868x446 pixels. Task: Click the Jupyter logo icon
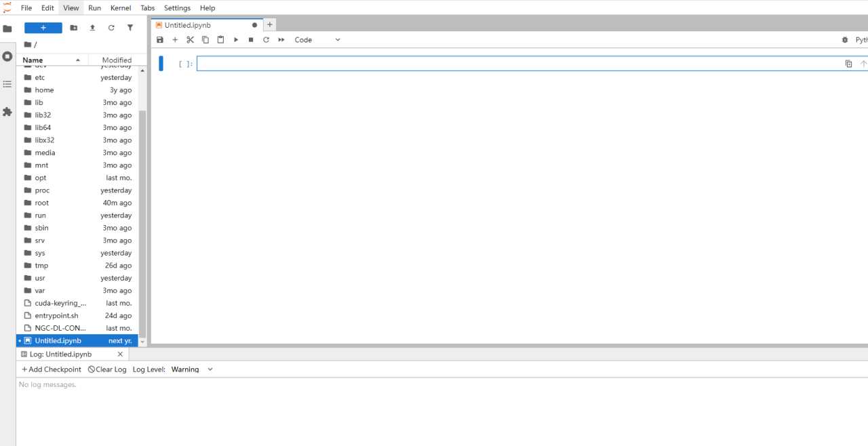pyautogui.click(x=7, y=7)
